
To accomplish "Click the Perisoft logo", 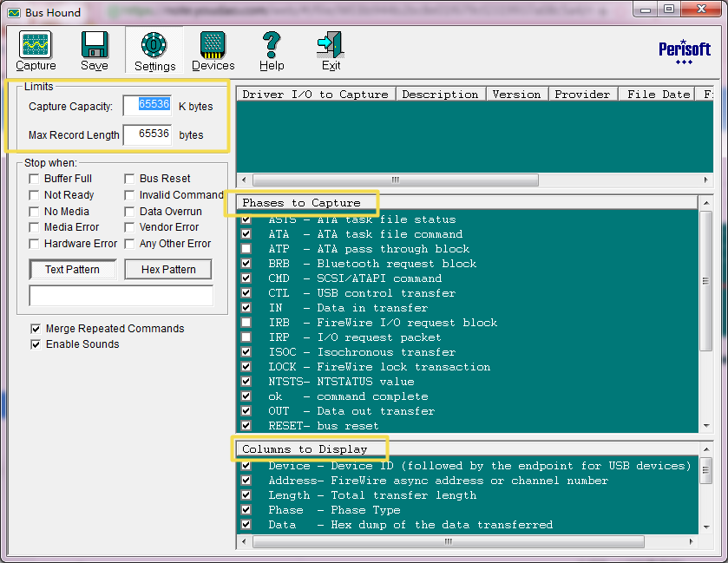I will pyautogui.click(x=685, y=51).
